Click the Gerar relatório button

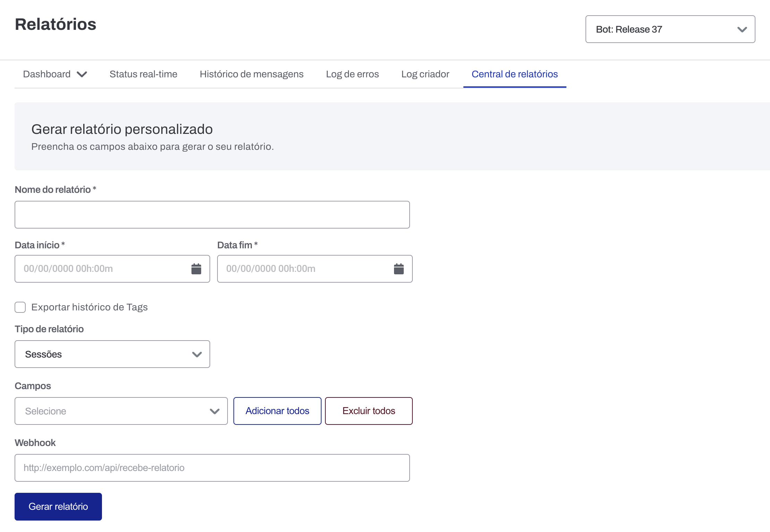pyautogui.click(x=58, y=507)
